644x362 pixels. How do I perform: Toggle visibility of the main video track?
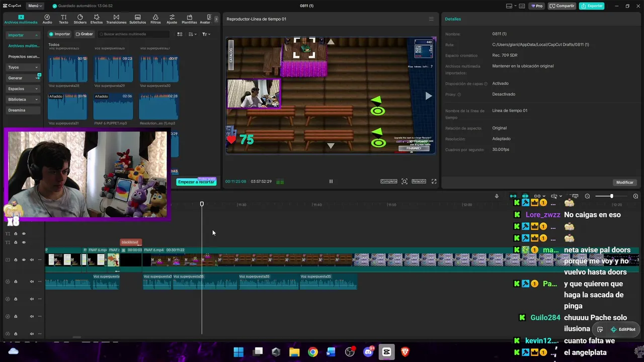(x=24, y=260)
